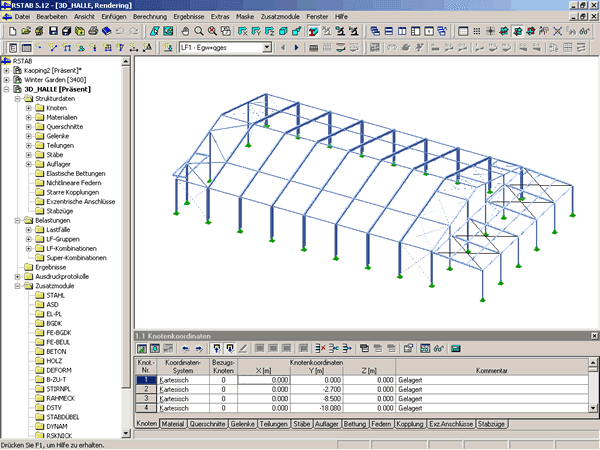Click the printer icon
This screenshot has height=450, width=600.
tap(93, 31)
